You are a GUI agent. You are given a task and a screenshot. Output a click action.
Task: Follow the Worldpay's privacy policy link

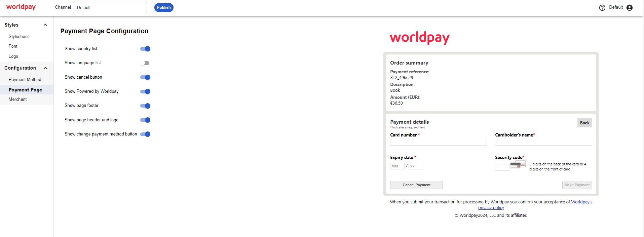coord(581,202)
